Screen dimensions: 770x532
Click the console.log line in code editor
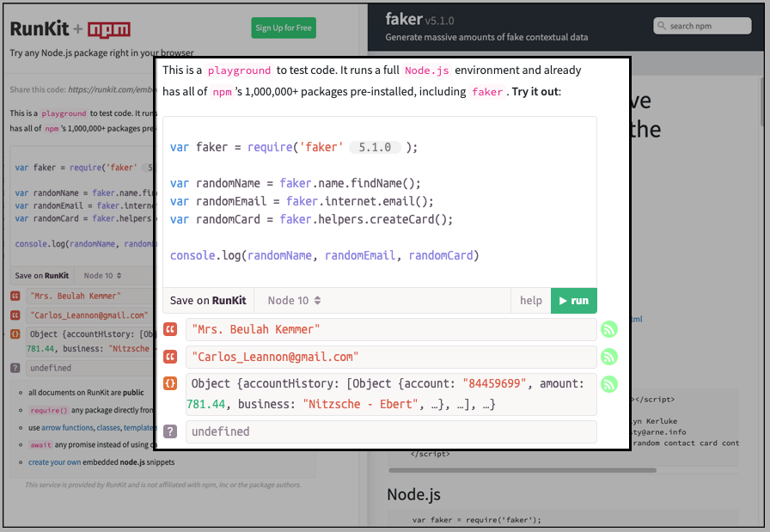tap(325, 255)
